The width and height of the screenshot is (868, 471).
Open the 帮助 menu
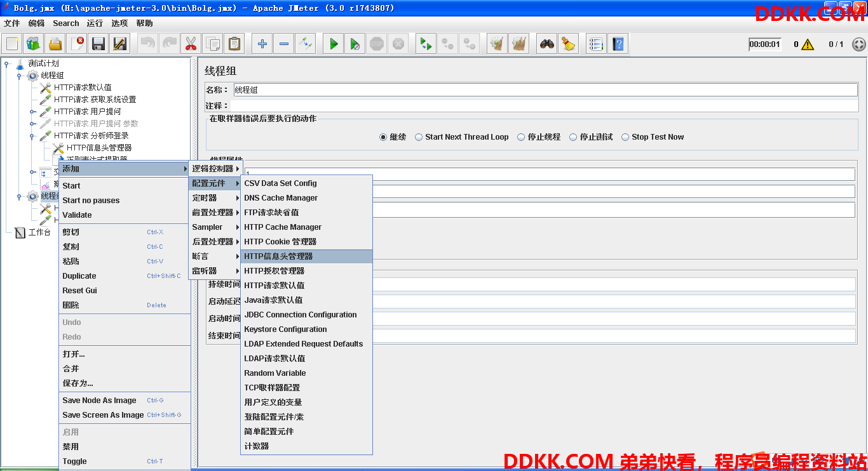click(144, 23)
